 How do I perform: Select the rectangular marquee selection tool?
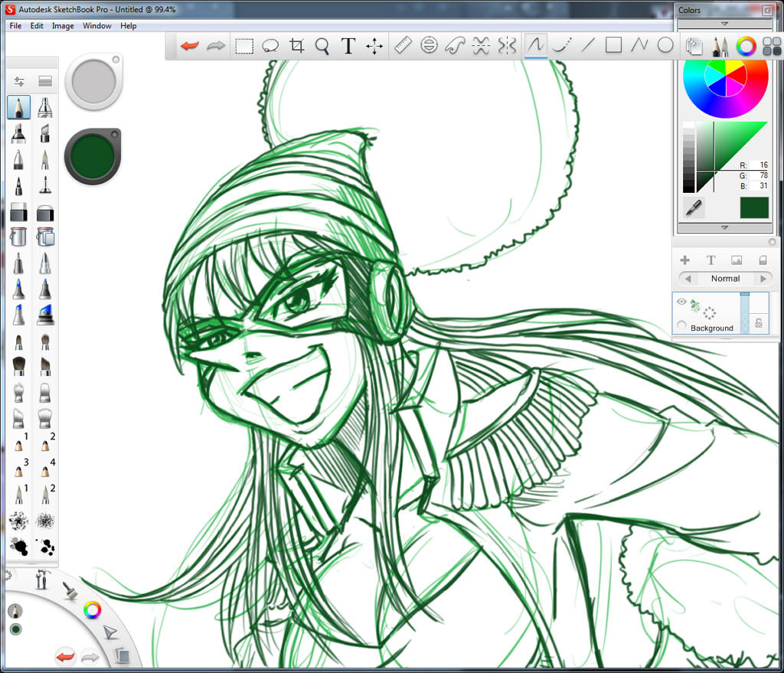[x=244, y=46]
